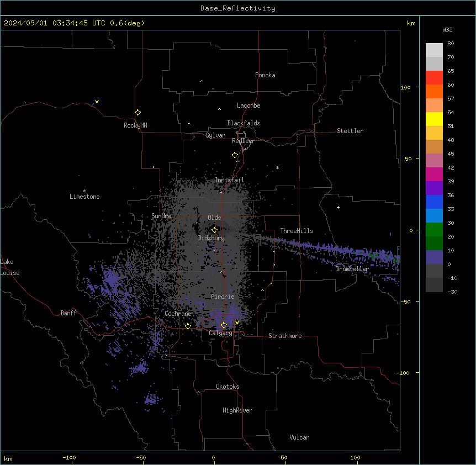
Task: Click the dBZ legend heading
Action: [447, 29]
